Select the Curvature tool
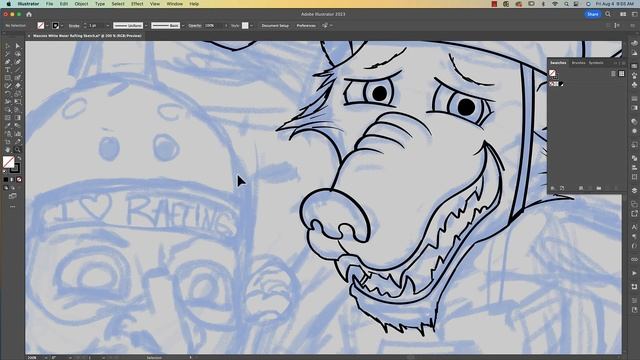The height and width of the screenshot is (360, 640). coord(18,62)
